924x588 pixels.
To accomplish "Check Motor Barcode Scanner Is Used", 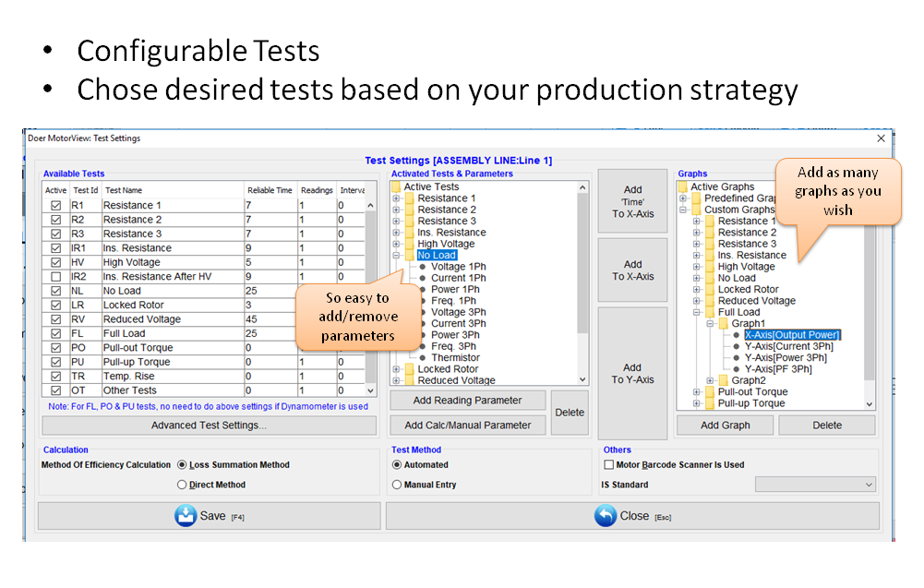I will click(608, 465).
